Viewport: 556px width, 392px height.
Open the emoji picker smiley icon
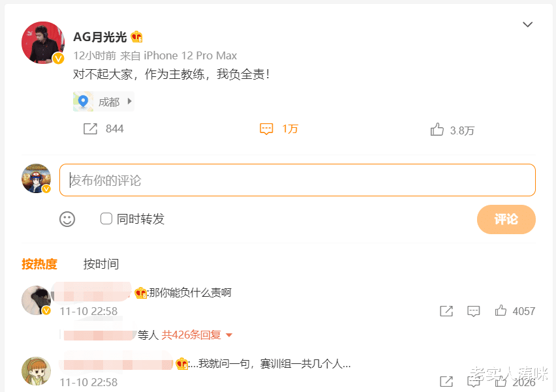67,219
